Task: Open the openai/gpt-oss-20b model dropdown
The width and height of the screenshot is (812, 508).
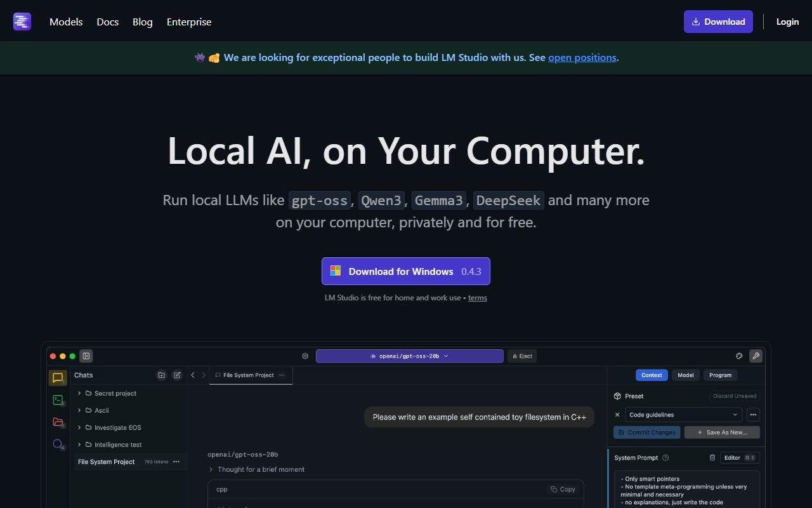Action: 409,356
